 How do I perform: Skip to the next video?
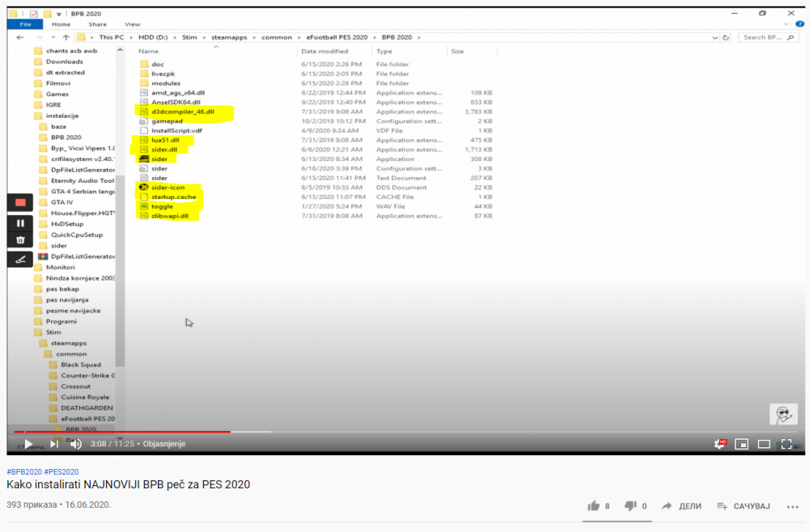coord(54,444)
